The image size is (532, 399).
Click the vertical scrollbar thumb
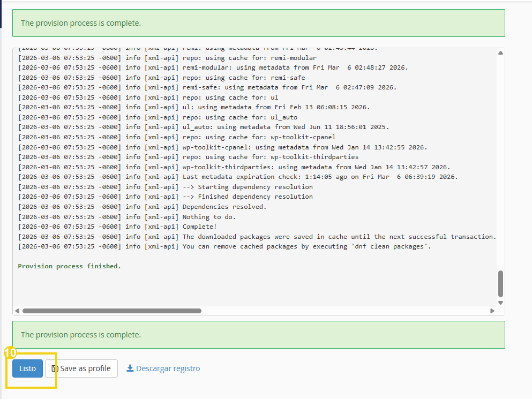click(500, 284)
